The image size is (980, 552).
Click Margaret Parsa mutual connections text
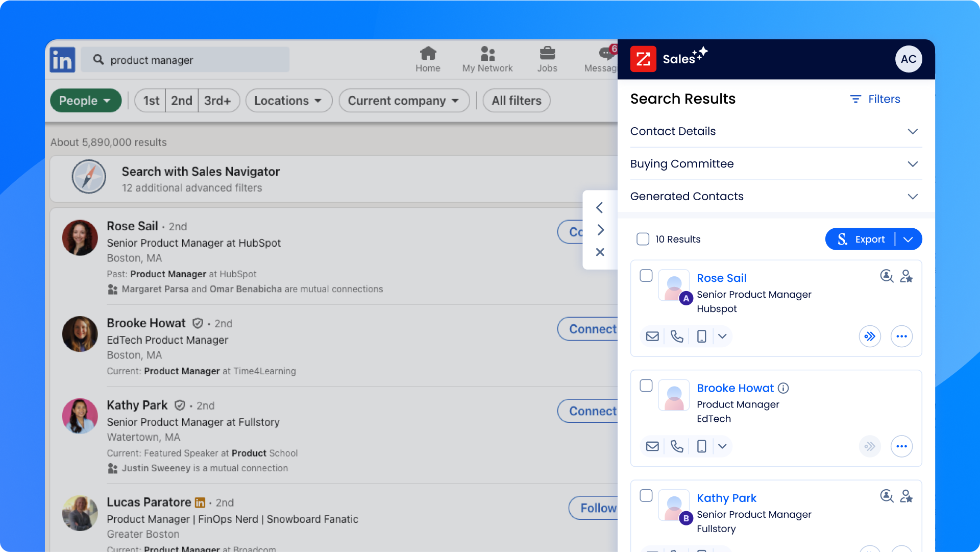tap(252, 289)
